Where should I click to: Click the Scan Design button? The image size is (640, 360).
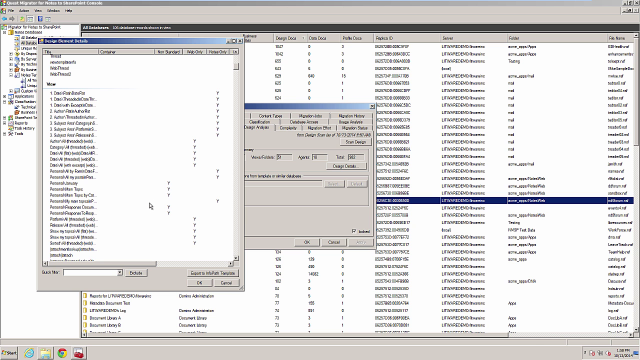(356, 142)
